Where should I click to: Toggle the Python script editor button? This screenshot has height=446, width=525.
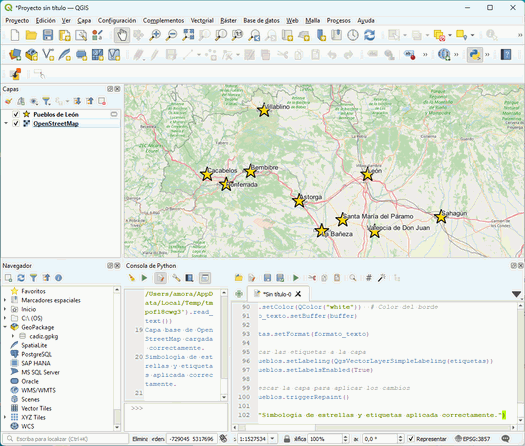(x=160, y=278)
